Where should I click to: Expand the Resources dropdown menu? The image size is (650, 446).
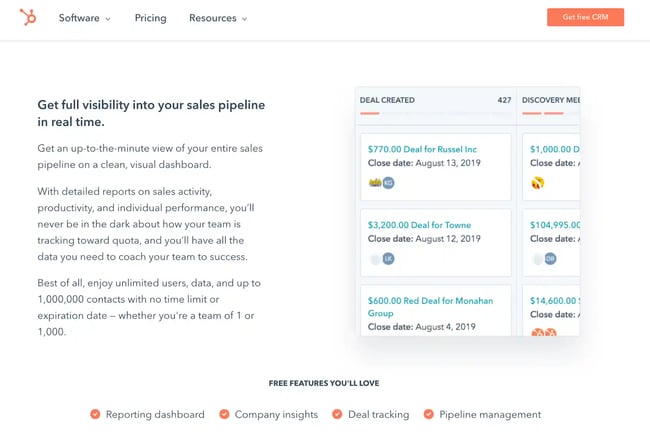218,18
